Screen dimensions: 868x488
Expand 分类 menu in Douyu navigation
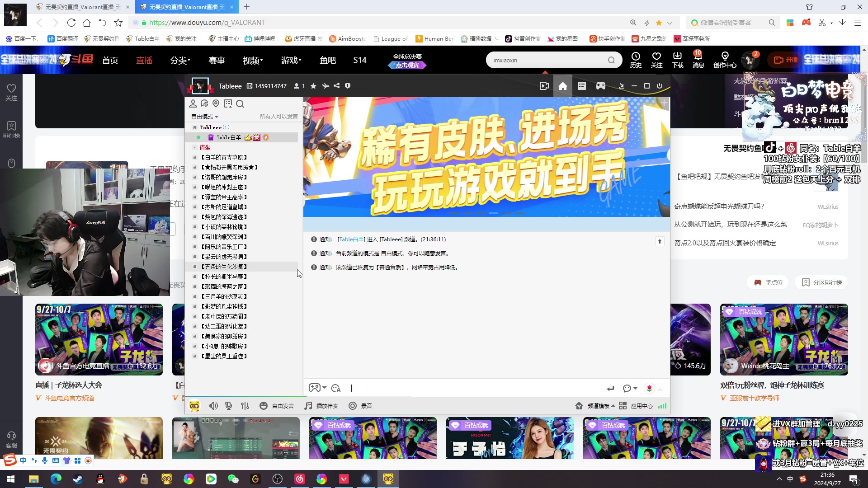click(x=180, y=60)
